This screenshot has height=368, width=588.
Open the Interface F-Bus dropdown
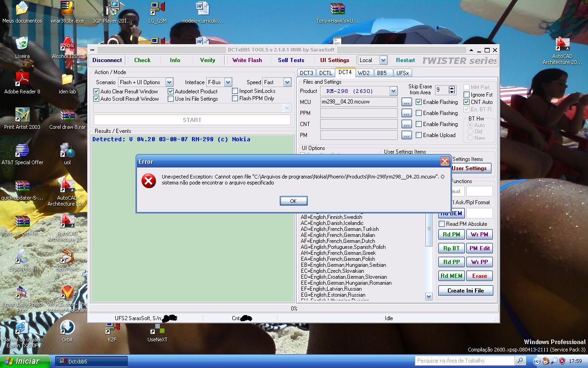click(228, 82)
